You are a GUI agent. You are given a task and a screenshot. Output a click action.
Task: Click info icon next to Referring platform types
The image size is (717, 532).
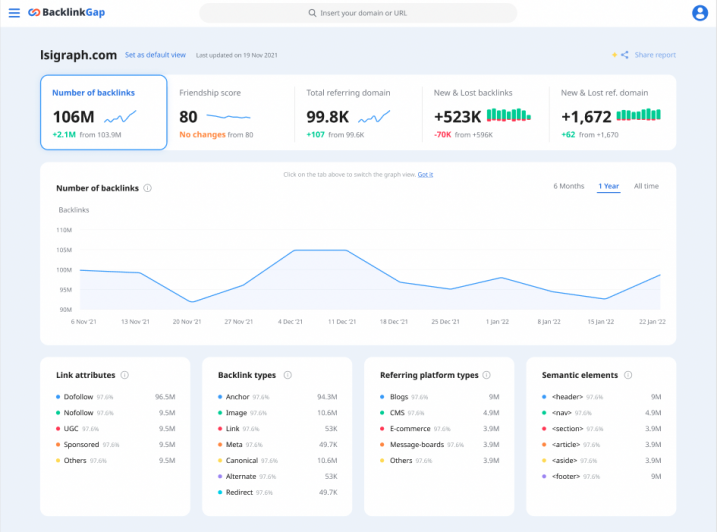click(x=487, y=375)
